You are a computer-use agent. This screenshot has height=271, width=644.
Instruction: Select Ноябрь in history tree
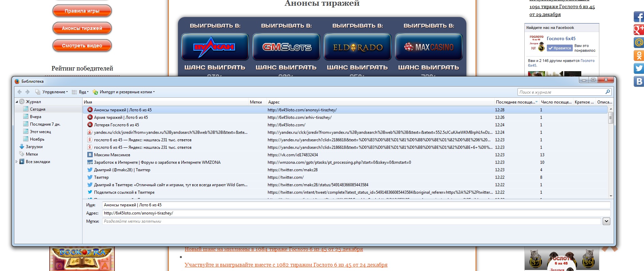pos(37,139)
